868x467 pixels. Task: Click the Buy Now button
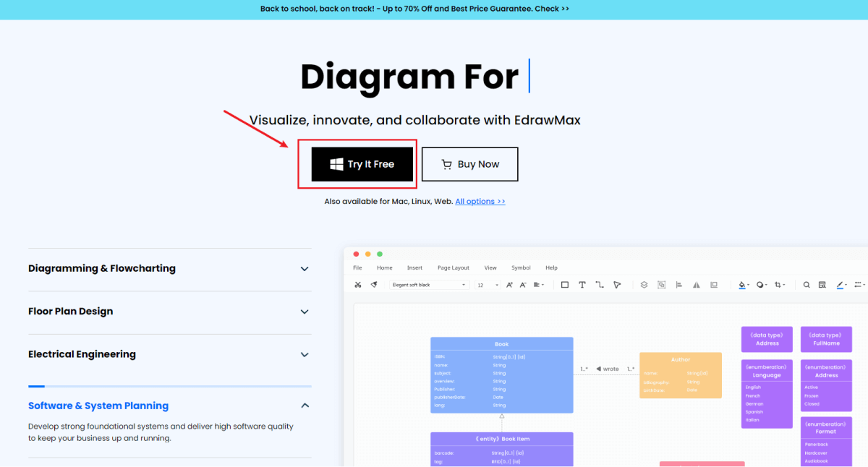pos(470,164)
